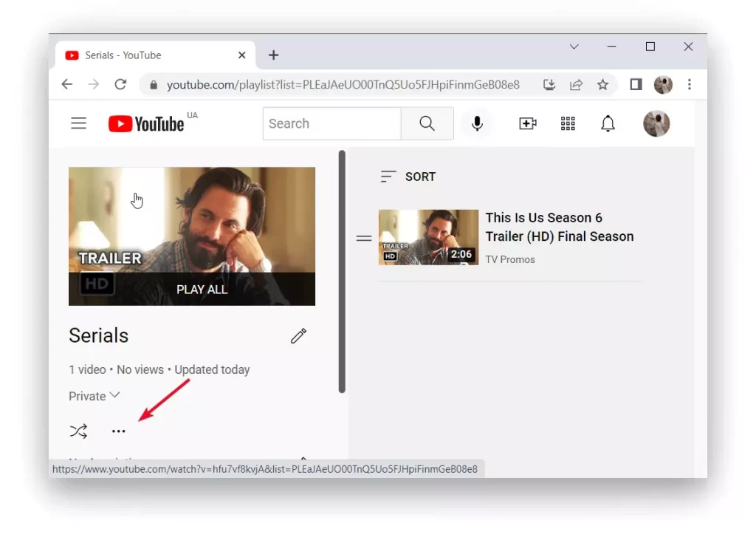Click the '1 video • No views • Updated today' text
This screenshot has height=540, width=756.
(159, 369)
